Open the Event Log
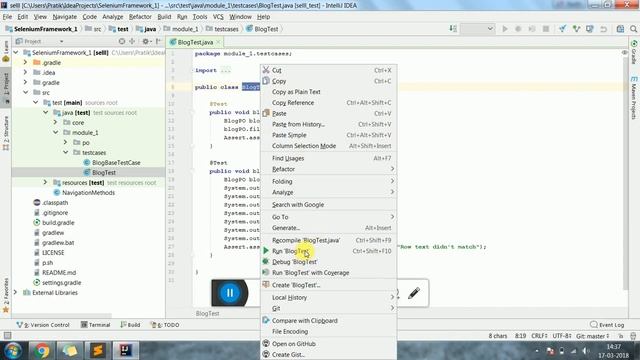 (x=607, y=325)
